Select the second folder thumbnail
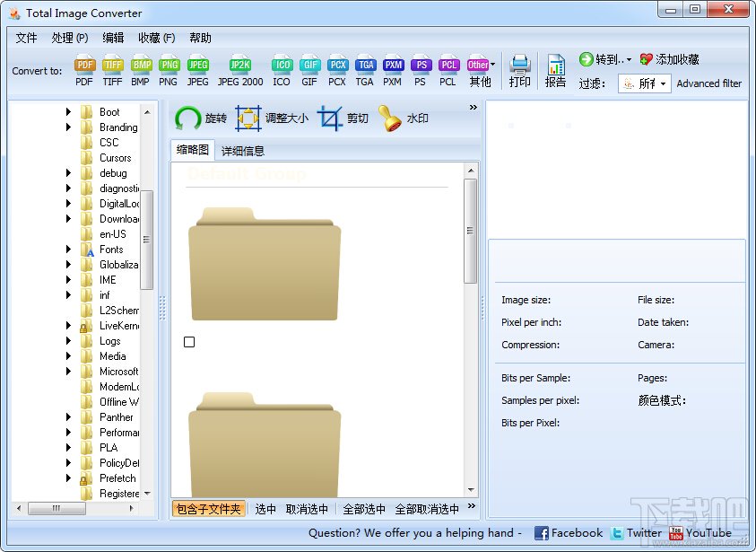The width and height of the screenshot is (756, 552). [265, 445]
